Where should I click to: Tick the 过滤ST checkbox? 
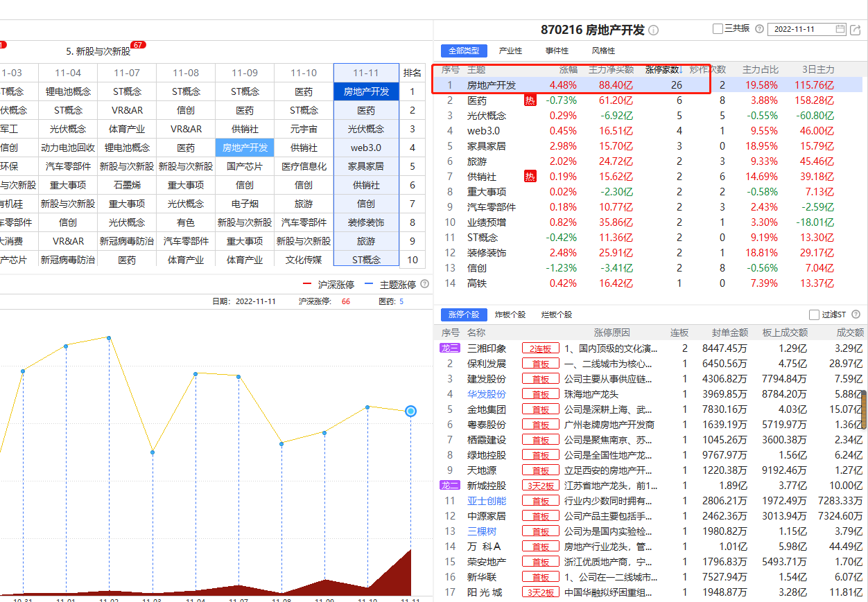click(814, 315)
